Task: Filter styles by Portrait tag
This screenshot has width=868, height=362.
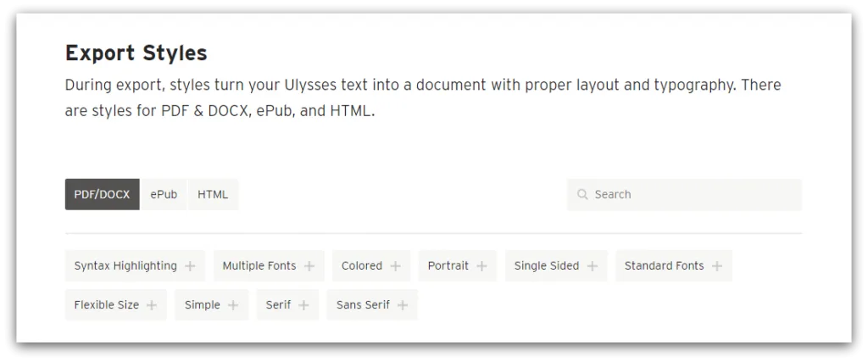Action: pyautogui.click(x=448, y=266)
